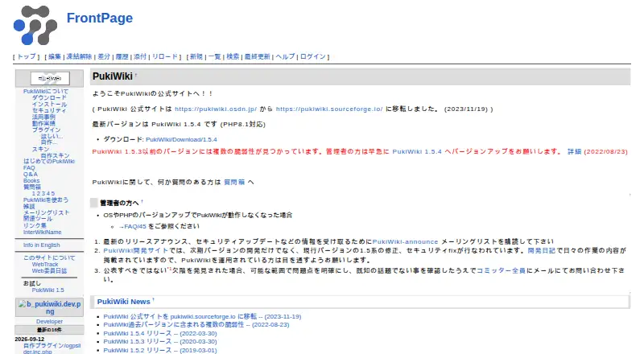644x354 pixels.
Task: Open ヘルプ help page
Action: [286, 56]
